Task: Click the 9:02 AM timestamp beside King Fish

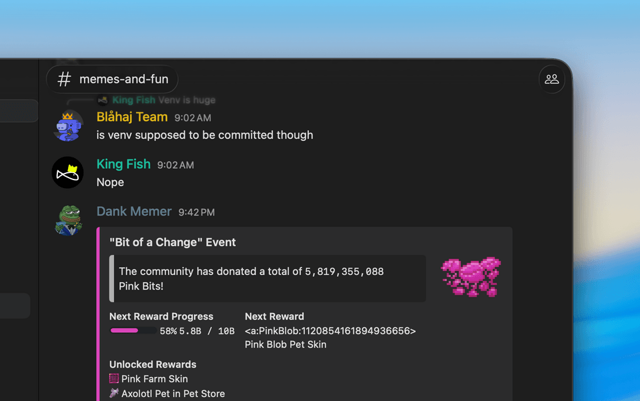Action: pyautogui.click(x=176, y=165)
